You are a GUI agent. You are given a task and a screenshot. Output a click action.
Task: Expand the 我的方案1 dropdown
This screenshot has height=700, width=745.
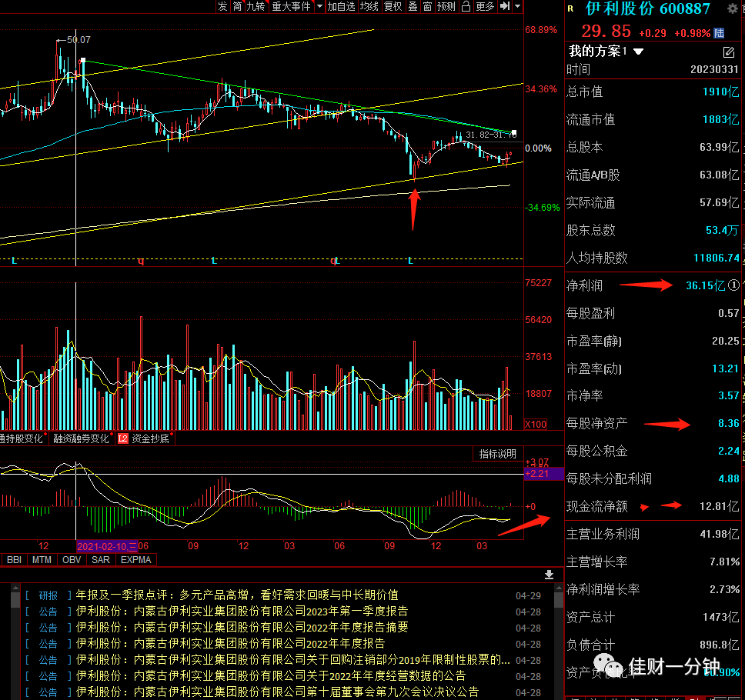click(639, 52)
